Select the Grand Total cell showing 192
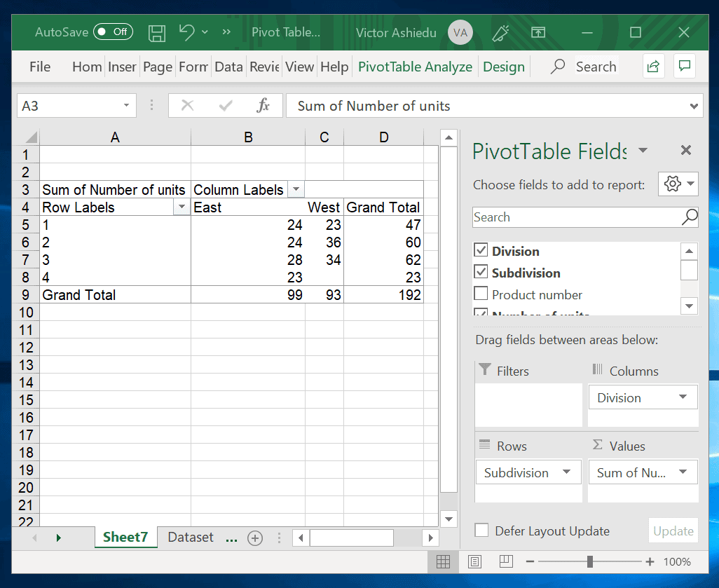 point(383,294)
